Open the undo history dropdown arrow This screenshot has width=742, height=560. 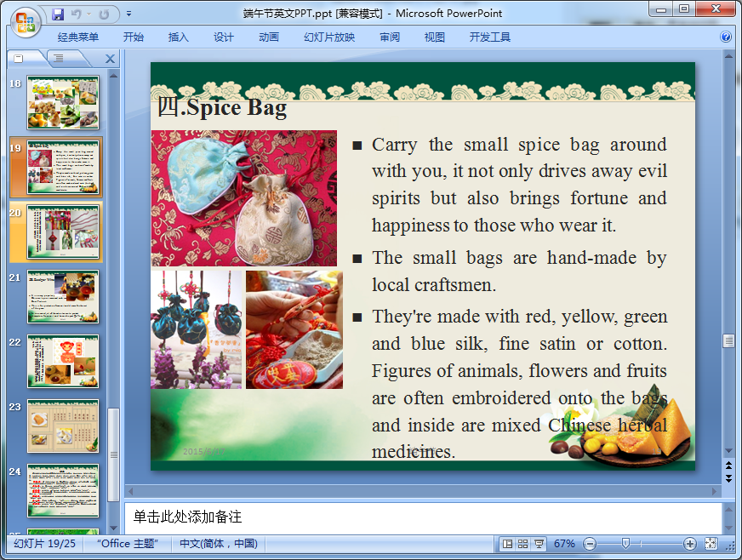[88, 14]
